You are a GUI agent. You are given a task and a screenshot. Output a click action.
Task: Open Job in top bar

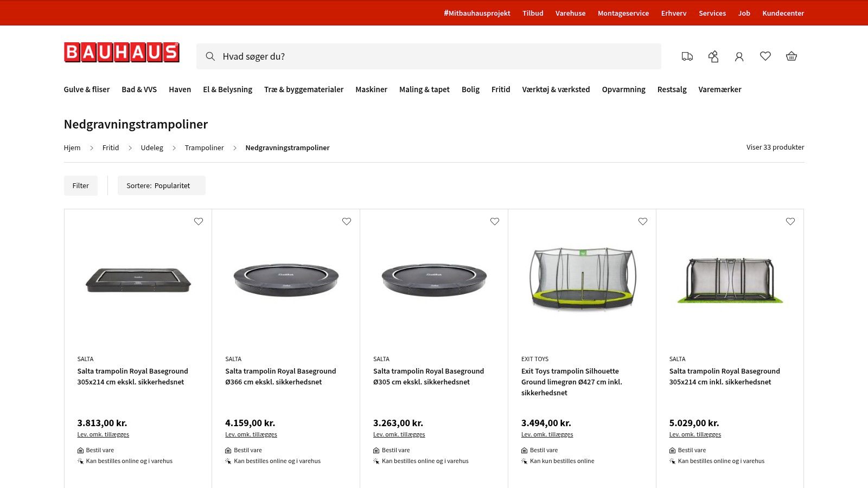(x=744, y=13)
